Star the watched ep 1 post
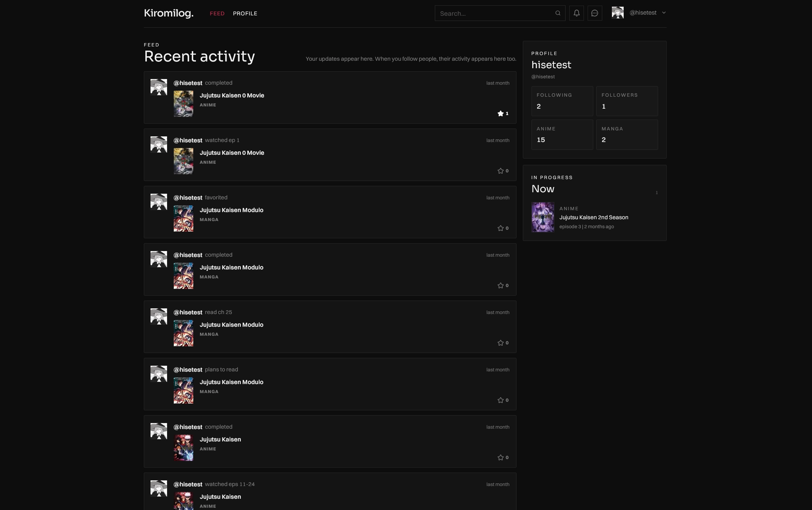This screenshot has width=812, height=510. click(503, 171)
